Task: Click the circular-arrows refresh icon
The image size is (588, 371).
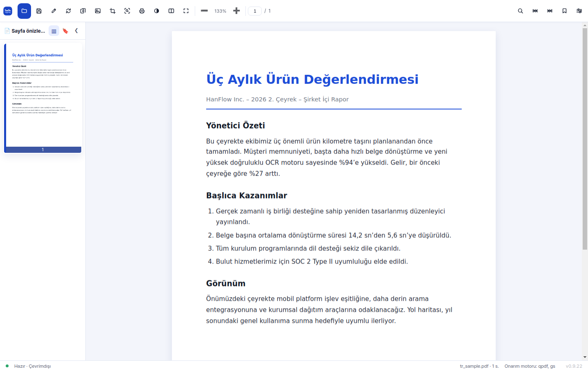Action: pyautogui.click(x=68, y=11)
